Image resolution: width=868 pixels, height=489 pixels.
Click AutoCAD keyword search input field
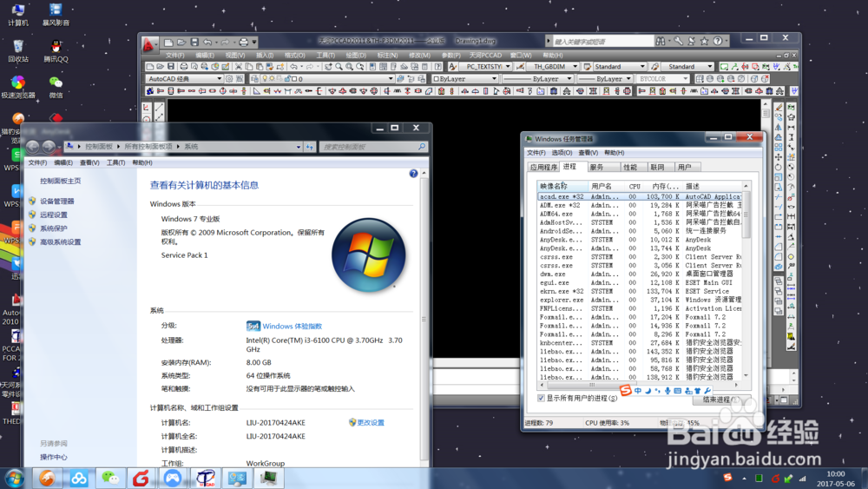pyautogui.click(x=603, y=42)
